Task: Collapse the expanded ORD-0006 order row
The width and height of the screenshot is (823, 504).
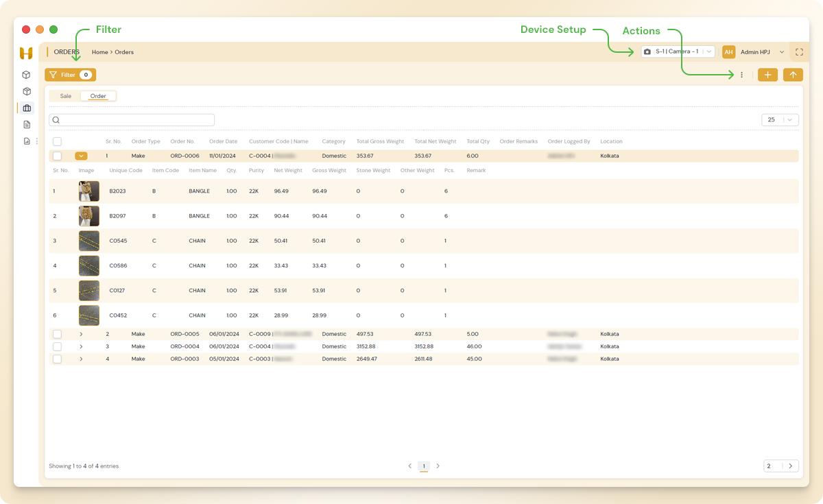Action: click(x=81, y=156)
